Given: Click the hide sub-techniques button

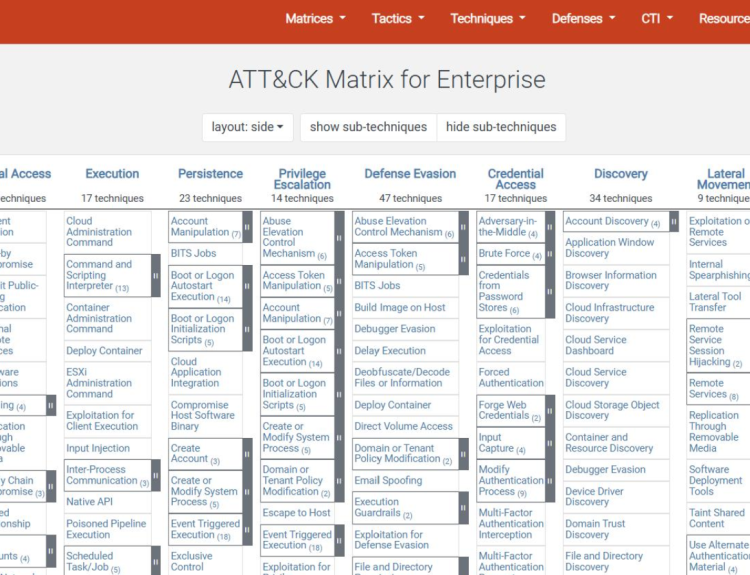Looking at the screenshot, I should (501, 127).
